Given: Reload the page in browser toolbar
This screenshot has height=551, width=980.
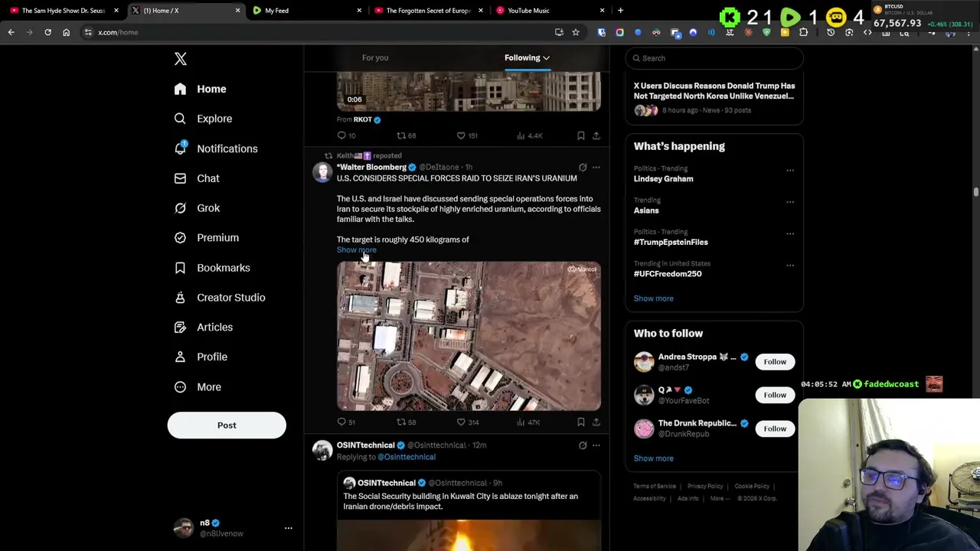Looking at the screenshot, I should click(x=47, y=32).
